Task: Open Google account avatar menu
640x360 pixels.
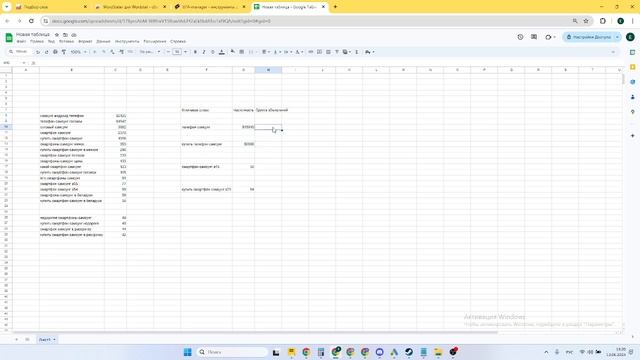Action: 630,37
